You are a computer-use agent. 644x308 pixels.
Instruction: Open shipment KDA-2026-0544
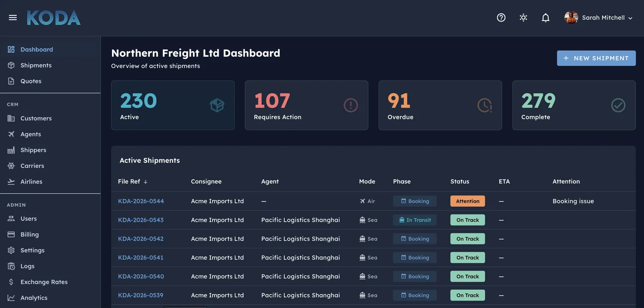pyautogui.click(x=141, y=201)
